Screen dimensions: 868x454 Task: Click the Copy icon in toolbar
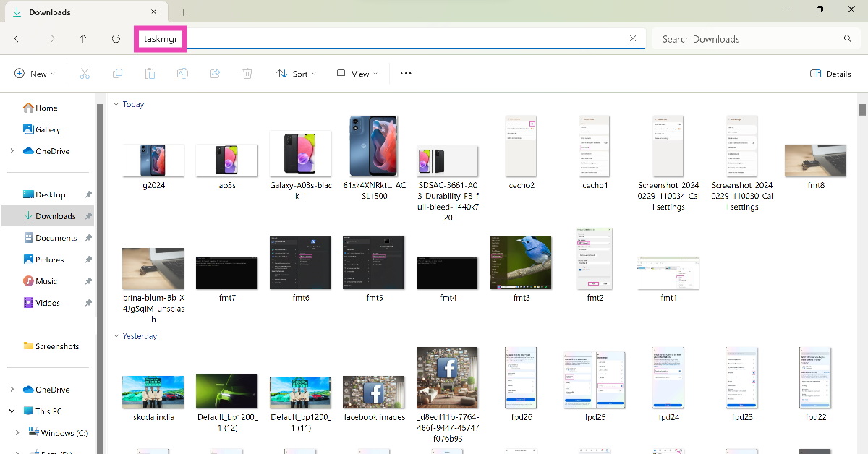[x=117, y=74]
